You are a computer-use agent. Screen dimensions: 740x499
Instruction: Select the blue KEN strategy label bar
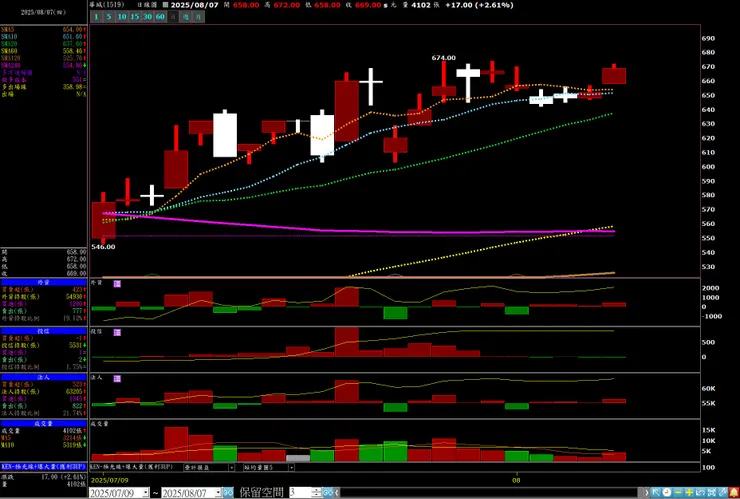click(x=44, y=466)
